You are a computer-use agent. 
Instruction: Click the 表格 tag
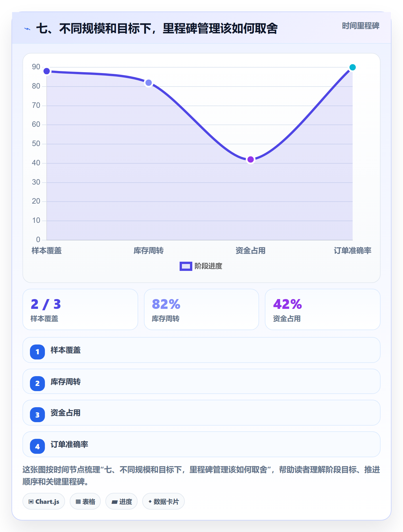pos(85,502)
